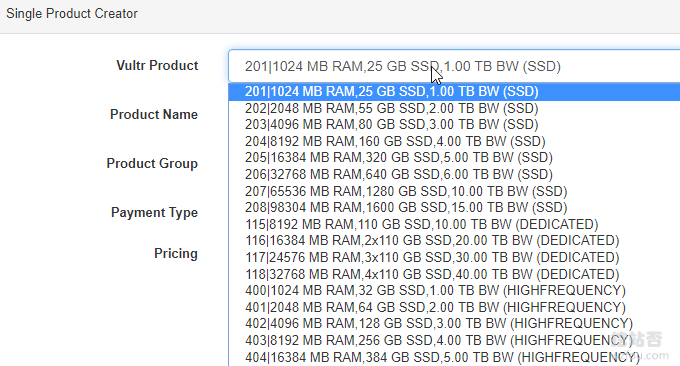This screenshot has height=366, width=680.
Task: Pick 402|4096 MB RAM,128 GB high frequency
Action: point(454,324)
